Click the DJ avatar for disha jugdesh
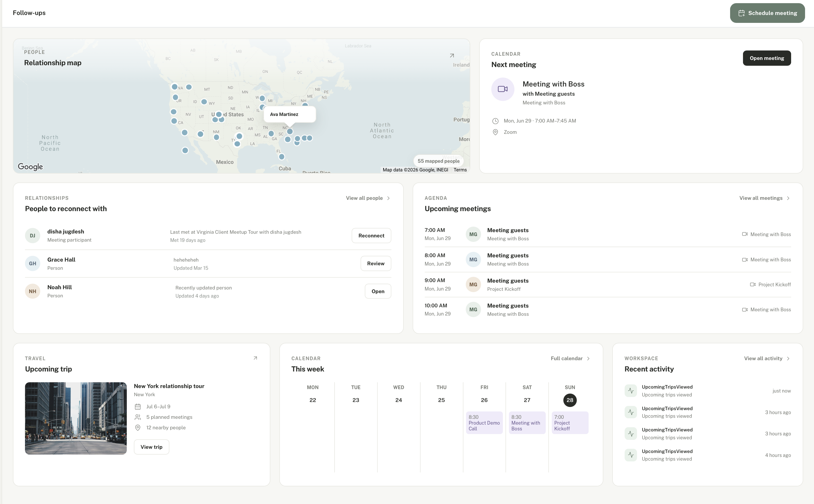 point(32,236)
